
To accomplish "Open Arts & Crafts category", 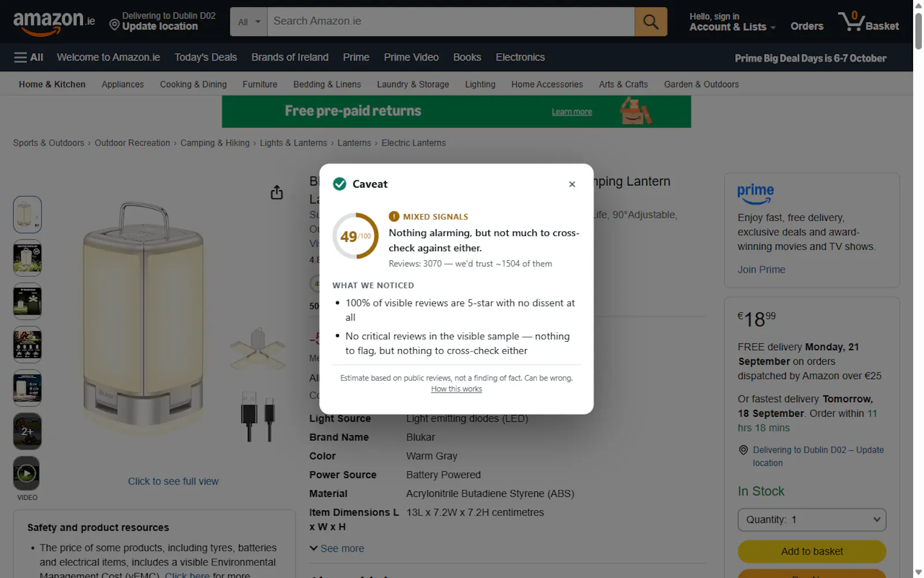I will 624,84.
